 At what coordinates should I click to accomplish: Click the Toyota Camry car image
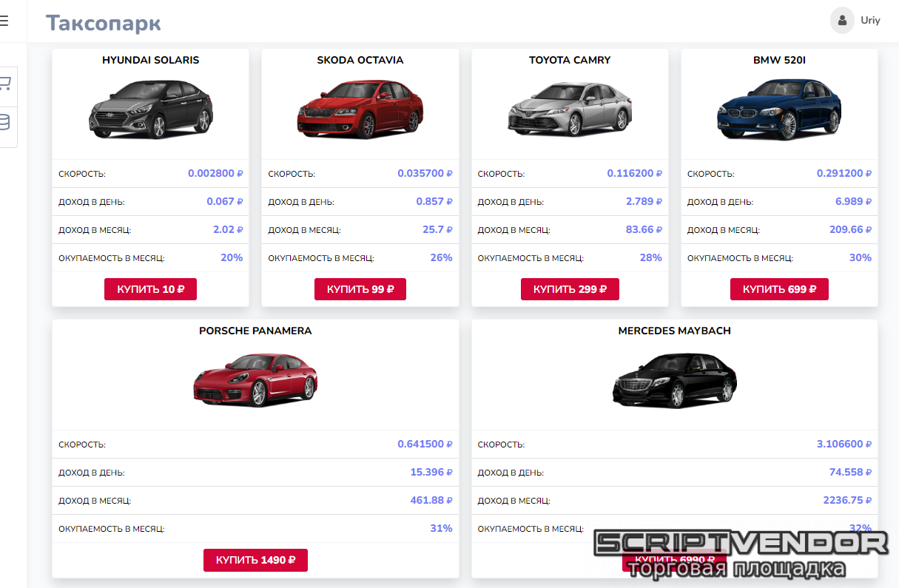(570, 109)
